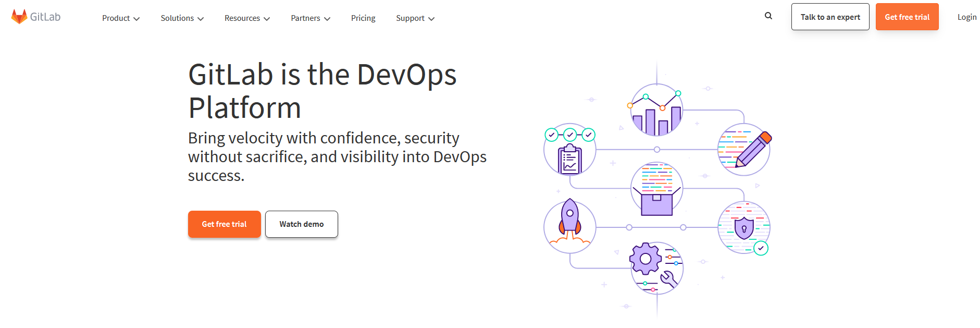980x328 pixels.
Task: Expand the Product dropdown menu
Action: pos(121,18)
